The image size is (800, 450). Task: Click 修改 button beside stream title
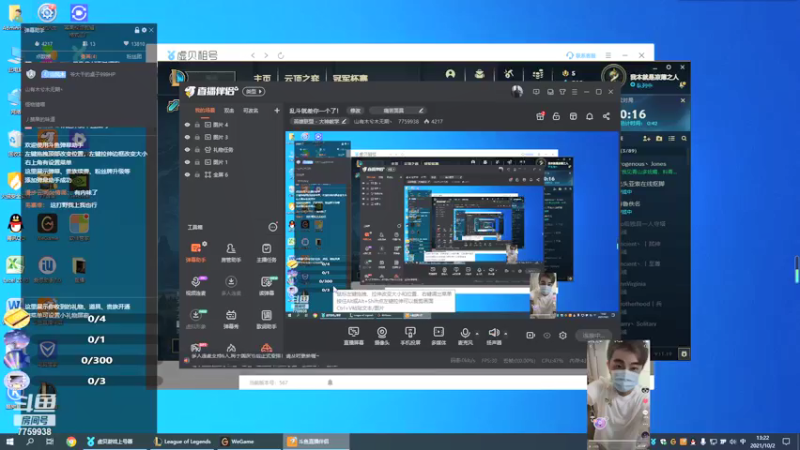point(355,110)
